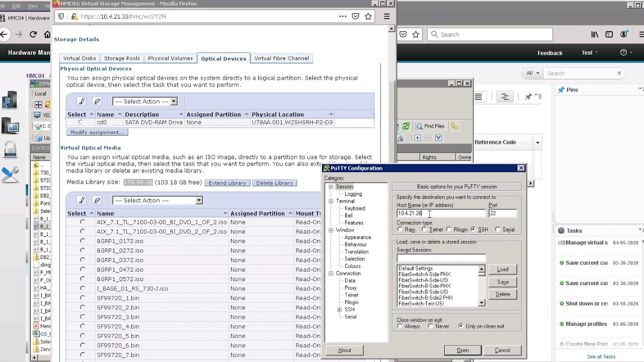Viewport: 644px width, 362px height.
Task: Click the Saved Sessions name field
Action: [441, 258]
